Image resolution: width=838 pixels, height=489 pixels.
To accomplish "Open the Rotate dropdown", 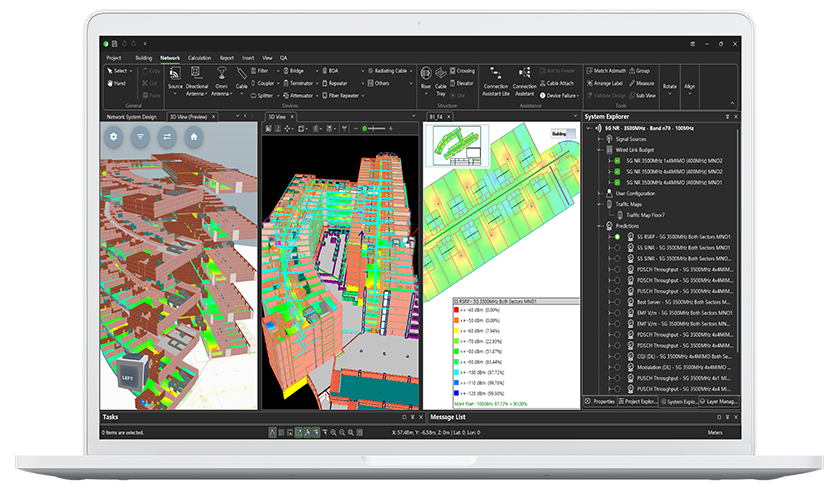I will (x=670, y=89).
